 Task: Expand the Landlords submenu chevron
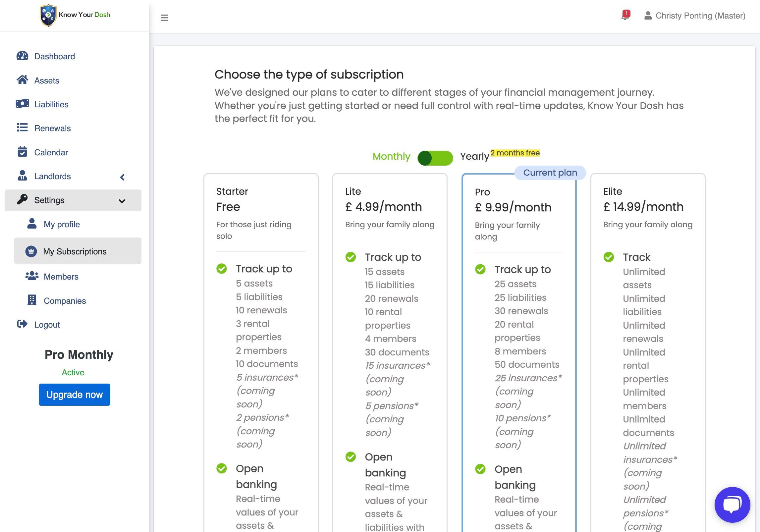pyautogui.click(x=122, y=177)
